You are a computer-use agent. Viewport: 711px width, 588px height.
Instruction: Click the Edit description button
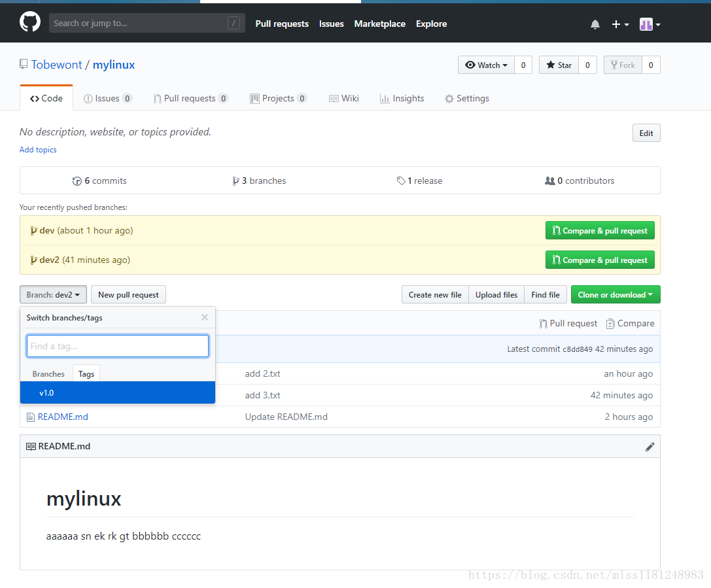646,133
